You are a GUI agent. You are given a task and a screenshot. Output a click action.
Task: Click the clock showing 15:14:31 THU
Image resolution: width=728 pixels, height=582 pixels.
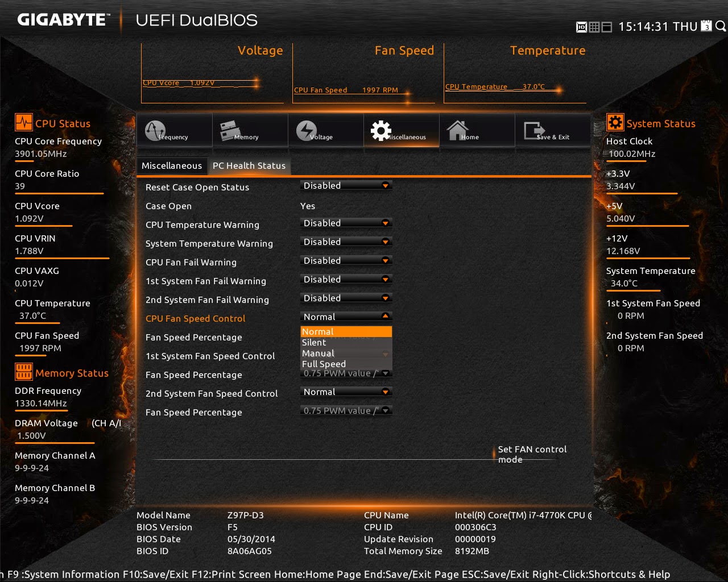tap(657, 27)
